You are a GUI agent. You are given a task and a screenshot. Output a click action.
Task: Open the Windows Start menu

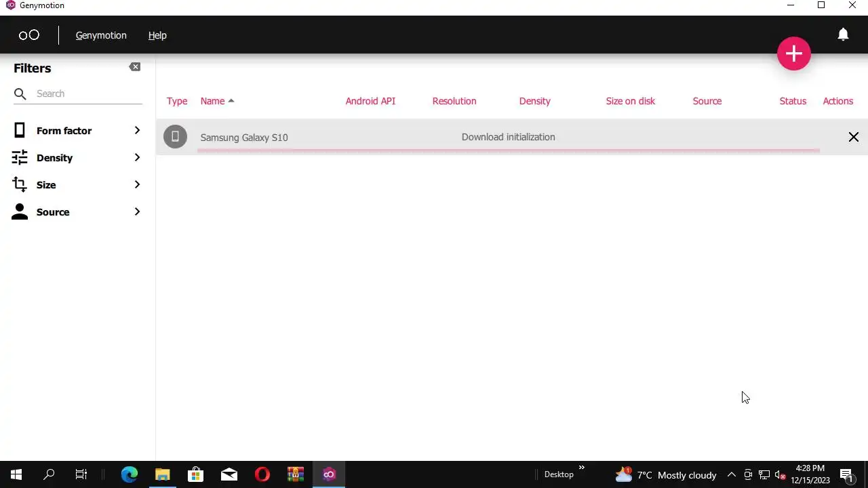16,474
